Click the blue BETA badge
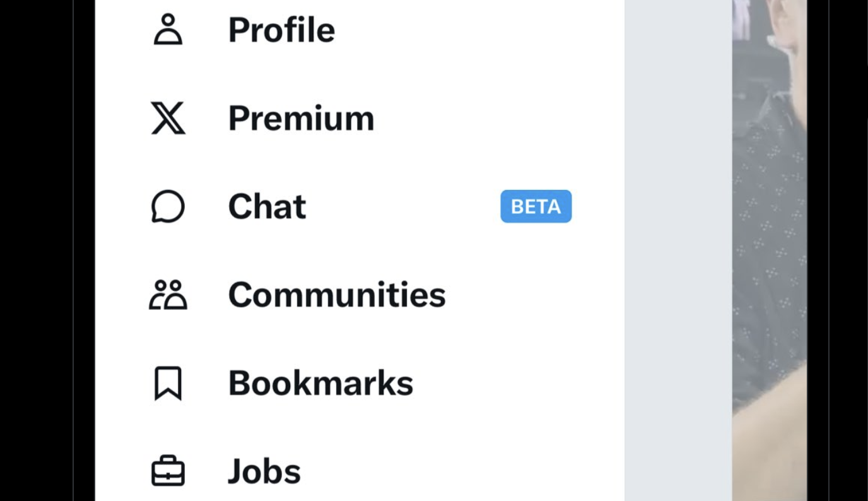The image size is (868, 501). pyautogui.click(x=536, y=206)
